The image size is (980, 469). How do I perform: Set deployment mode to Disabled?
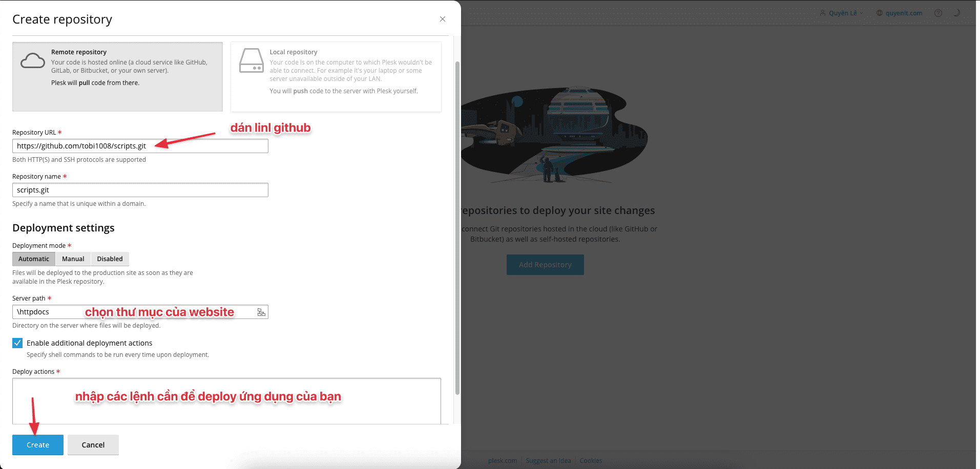pyautogui.click(x=110, y=259)
